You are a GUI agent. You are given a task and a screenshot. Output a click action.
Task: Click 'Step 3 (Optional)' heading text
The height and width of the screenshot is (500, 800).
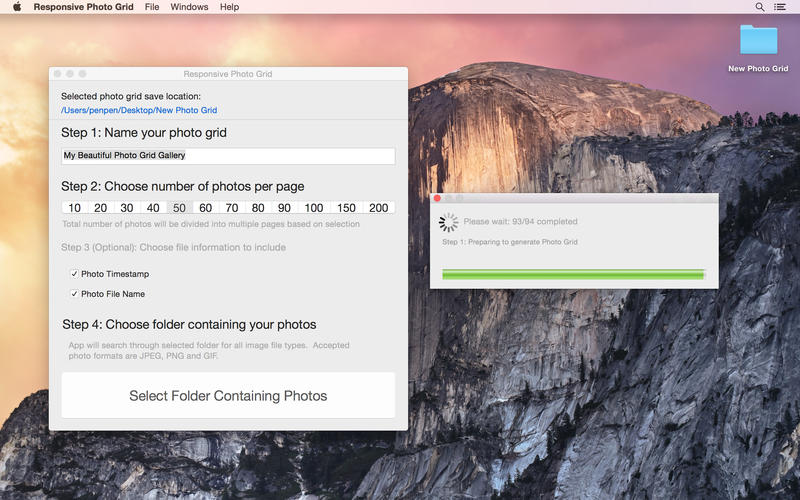(x=173, y=247)
